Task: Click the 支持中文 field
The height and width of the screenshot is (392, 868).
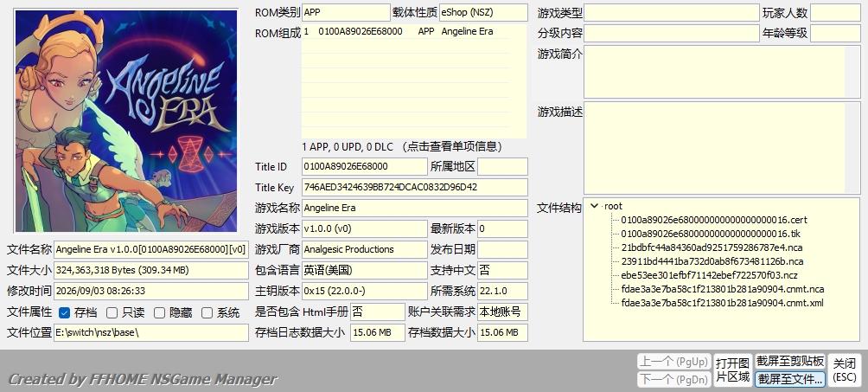Action: click(x=502, y=270)
